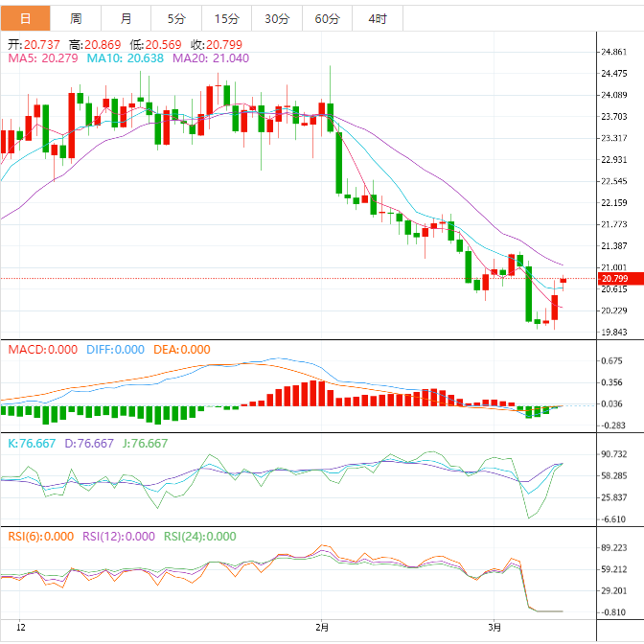Click the 59.212 RSI axis label
Viewport: 644px width, 644px height.
tap(614, 569)
